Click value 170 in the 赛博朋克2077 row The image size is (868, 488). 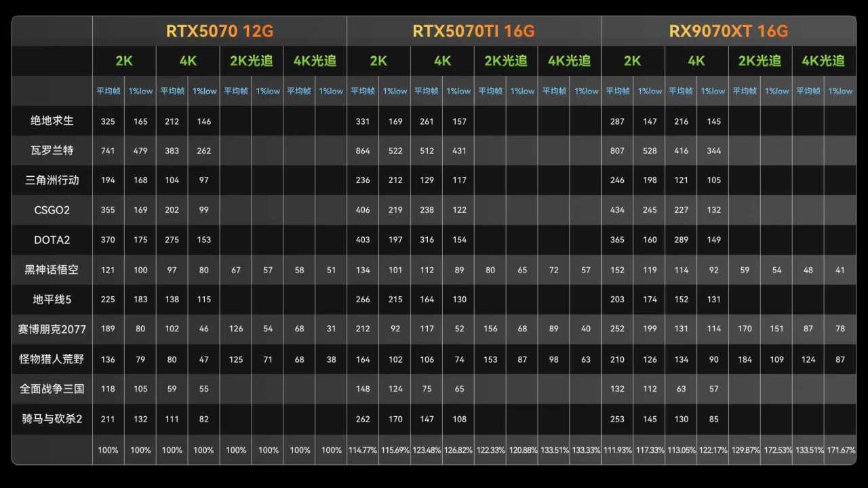[x=745, y=329]
